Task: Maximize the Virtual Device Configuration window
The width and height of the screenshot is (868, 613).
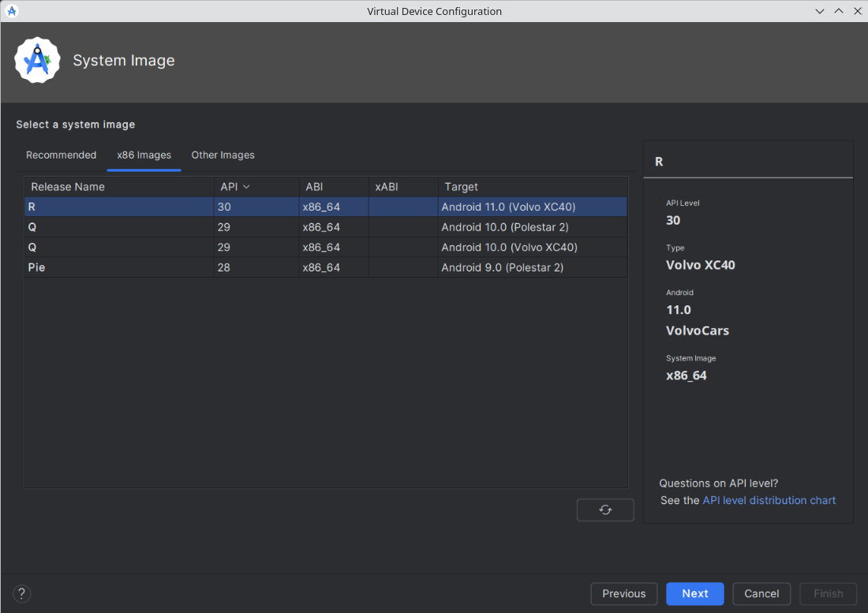Action: point(839,11)
